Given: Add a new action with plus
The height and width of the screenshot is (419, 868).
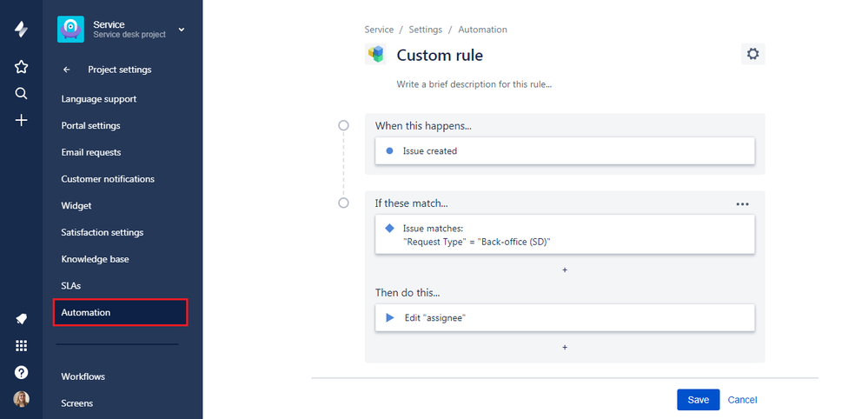Looking at the screenshot, I should click(565, 348).
